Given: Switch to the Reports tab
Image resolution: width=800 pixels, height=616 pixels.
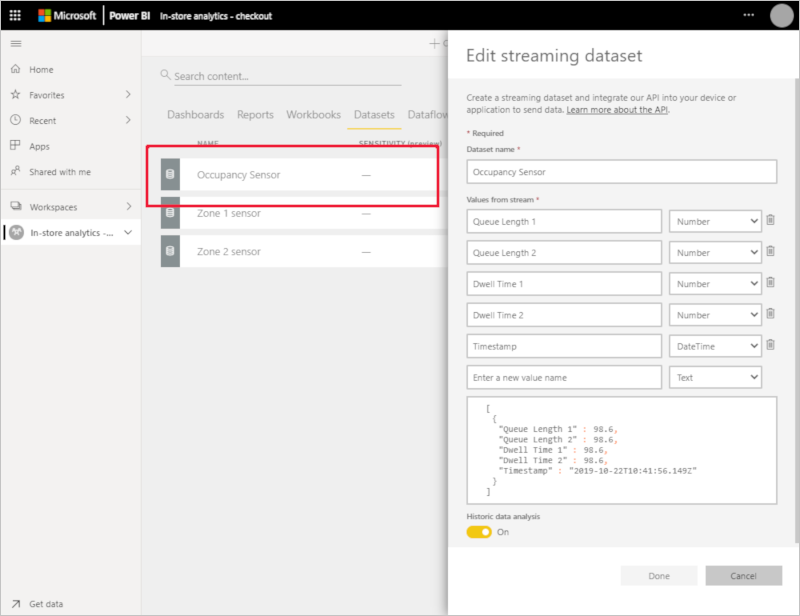Looking at the screenshot, I should (255, 115).
